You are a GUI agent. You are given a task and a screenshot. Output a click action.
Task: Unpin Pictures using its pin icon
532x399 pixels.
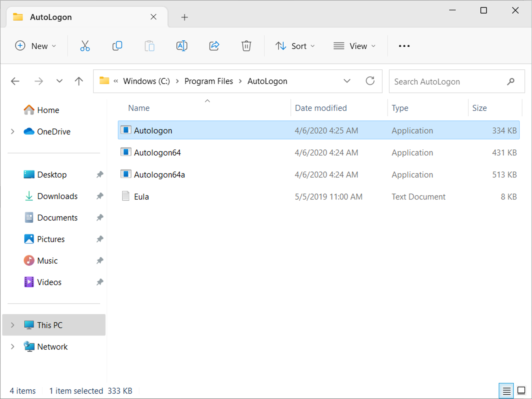[x=100, y=239]
